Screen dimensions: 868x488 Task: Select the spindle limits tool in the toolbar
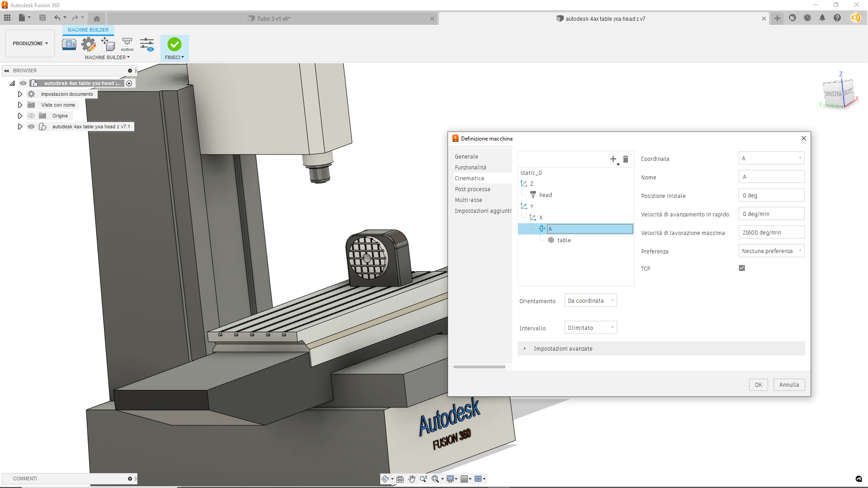tap(127, 44)
